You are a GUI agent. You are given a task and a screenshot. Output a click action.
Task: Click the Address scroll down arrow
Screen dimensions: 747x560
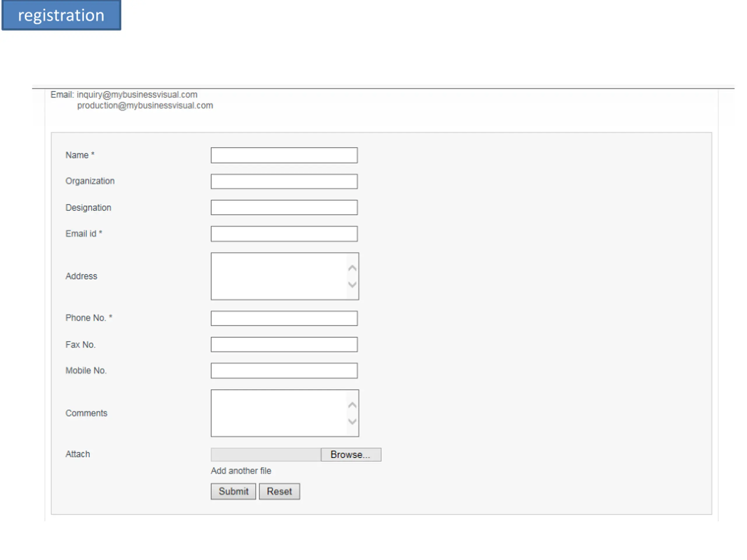coord(352,285)
